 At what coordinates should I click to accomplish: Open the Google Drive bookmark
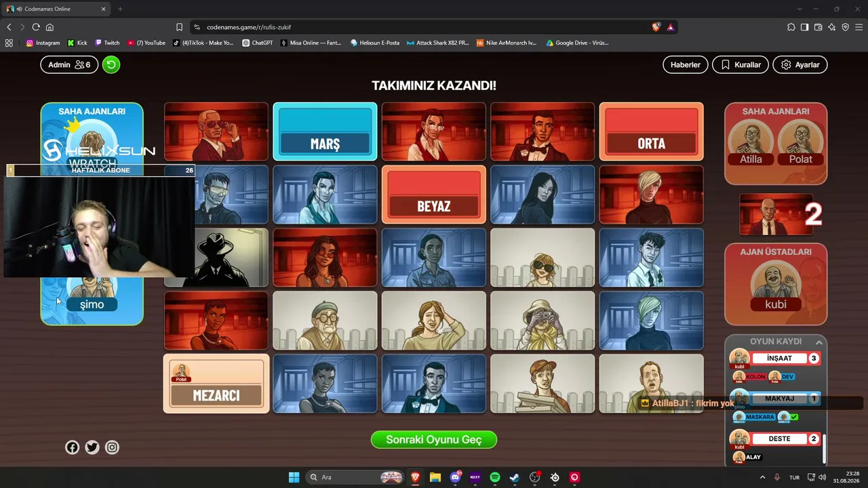[x=577, y=43]
